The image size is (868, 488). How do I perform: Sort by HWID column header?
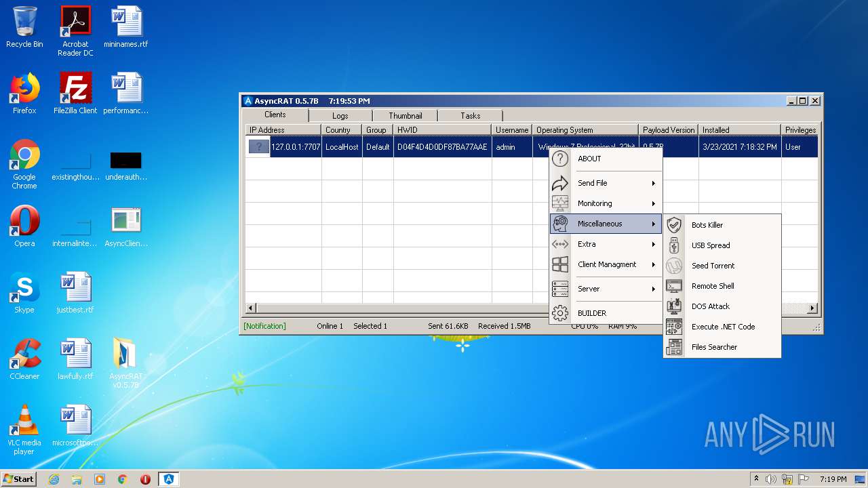pyautogui.click(x=442, y=129)
